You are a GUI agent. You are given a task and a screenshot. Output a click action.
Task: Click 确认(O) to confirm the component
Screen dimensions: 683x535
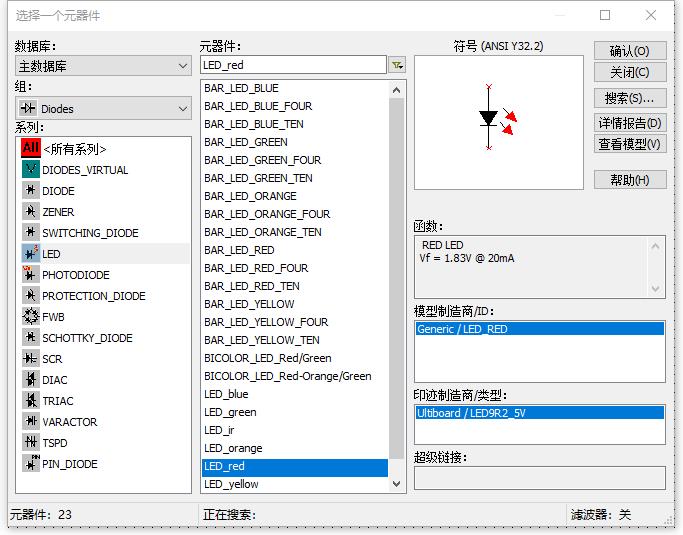[630, 51]
